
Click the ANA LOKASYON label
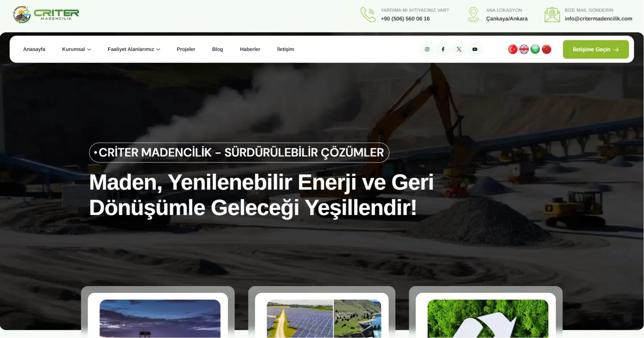click(504, 10)
